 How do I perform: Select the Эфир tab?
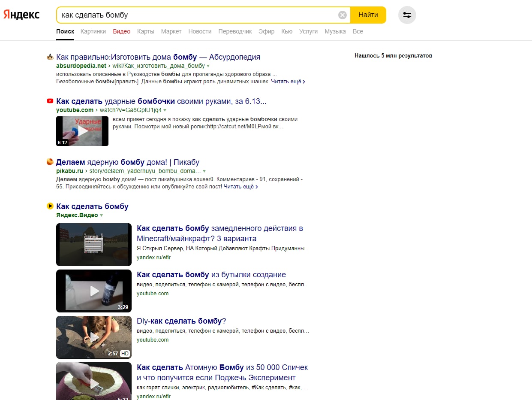(x=267, y=31)
